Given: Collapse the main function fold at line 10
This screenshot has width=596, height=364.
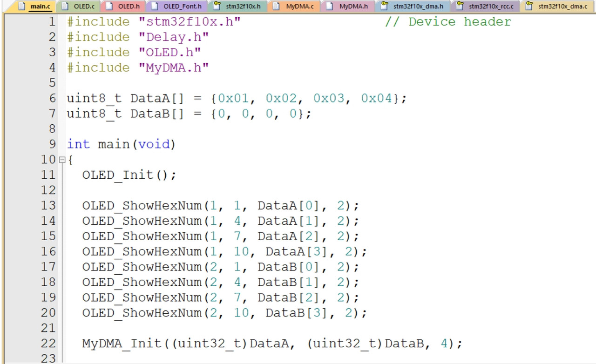Looking at the screenshot, I should pos(62,160).
